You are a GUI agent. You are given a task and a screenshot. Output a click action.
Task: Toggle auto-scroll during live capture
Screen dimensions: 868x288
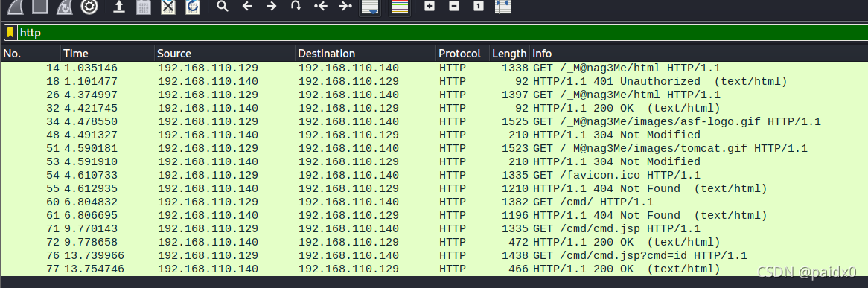(x=370, y=7)
